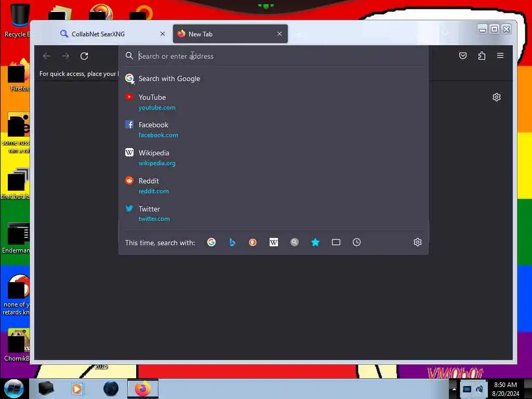Open the list all tabs chevron
This screenshot has width=532, height=399.
click(x=445, y=33)
